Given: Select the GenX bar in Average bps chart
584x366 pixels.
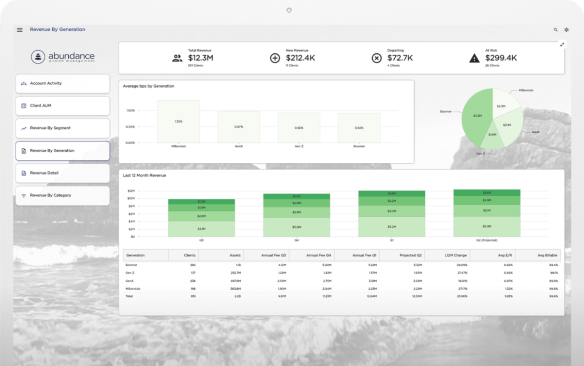Looking at the screenshot, I should pos(238,127).
